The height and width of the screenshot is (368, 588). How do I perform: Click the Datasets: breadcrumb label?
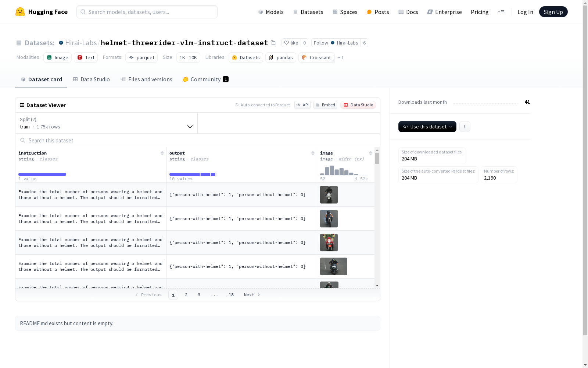40,43
